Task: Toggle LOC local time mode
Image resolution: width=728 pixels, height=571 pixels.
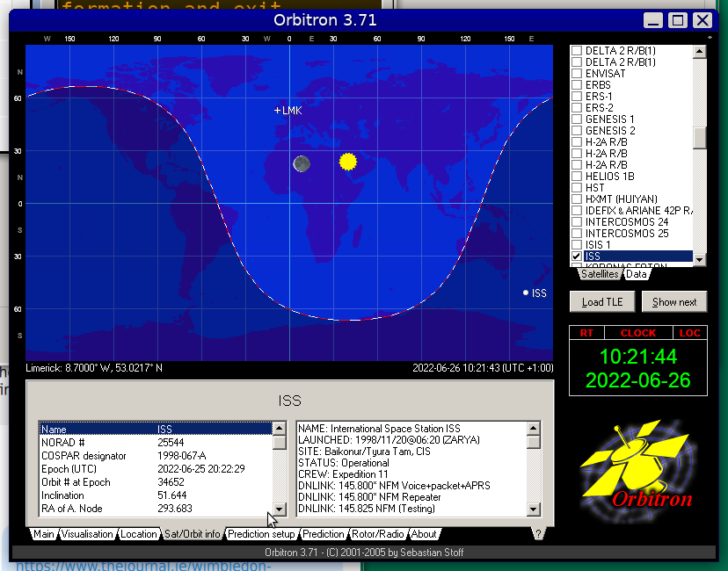Action: pos(688,333)
